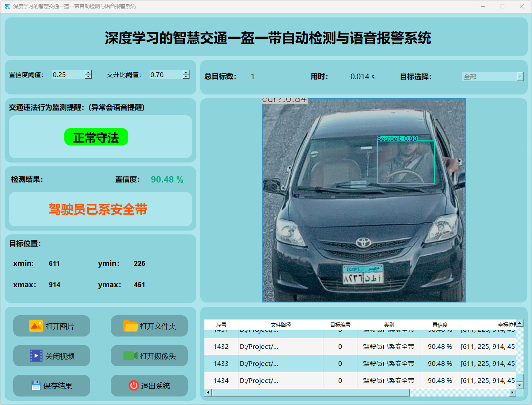Click the horizontal scrollbar right arrow
532x405 pixels.
click(x=512, y=392)
